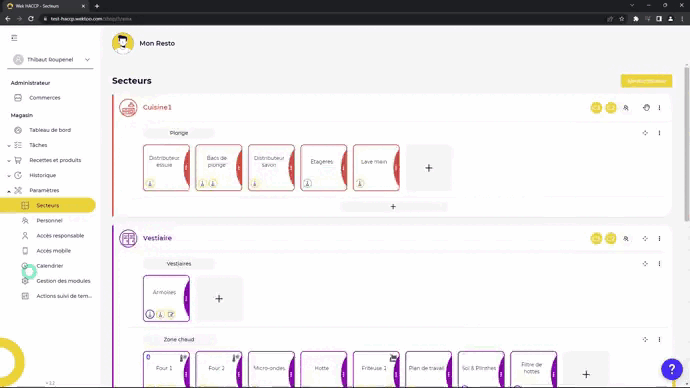Click the yellow button next to Secteurs
This screenshot has width=690, height=388.
pos(646,81)
